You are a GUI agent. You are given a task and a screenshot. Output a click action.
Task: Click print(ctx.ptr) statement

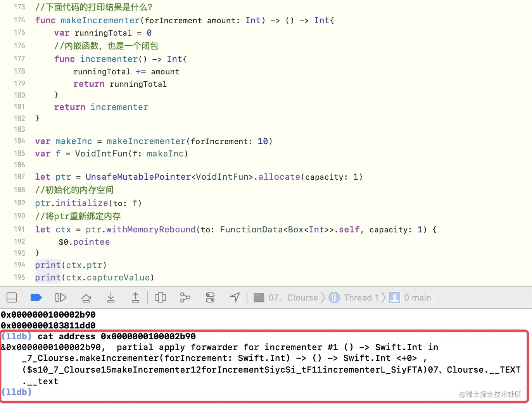(x=71, y=265)
